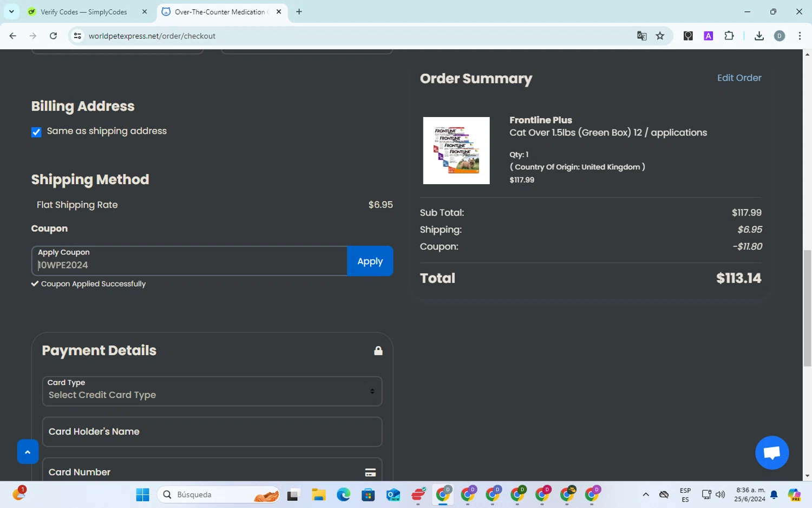Click the page's vertical scrollbar thumb
The image size is (812, 508).
[807, 308]
